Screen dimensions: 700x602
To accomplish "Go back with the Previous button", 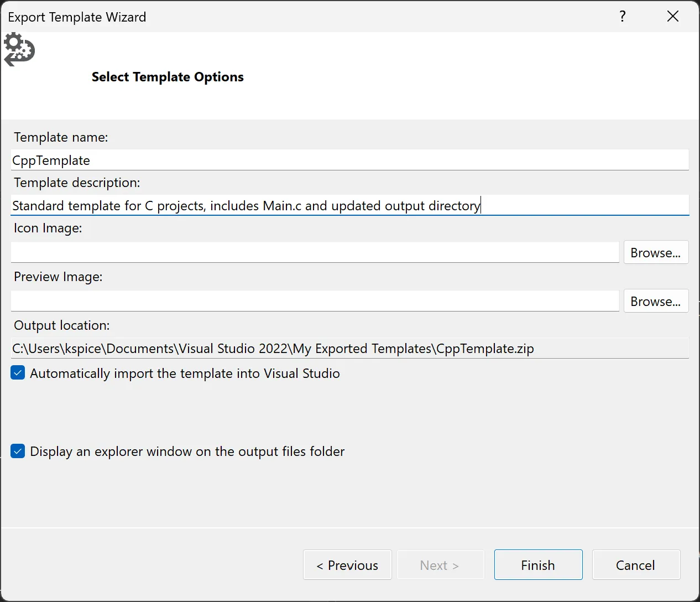I will (x=347, y=565).
